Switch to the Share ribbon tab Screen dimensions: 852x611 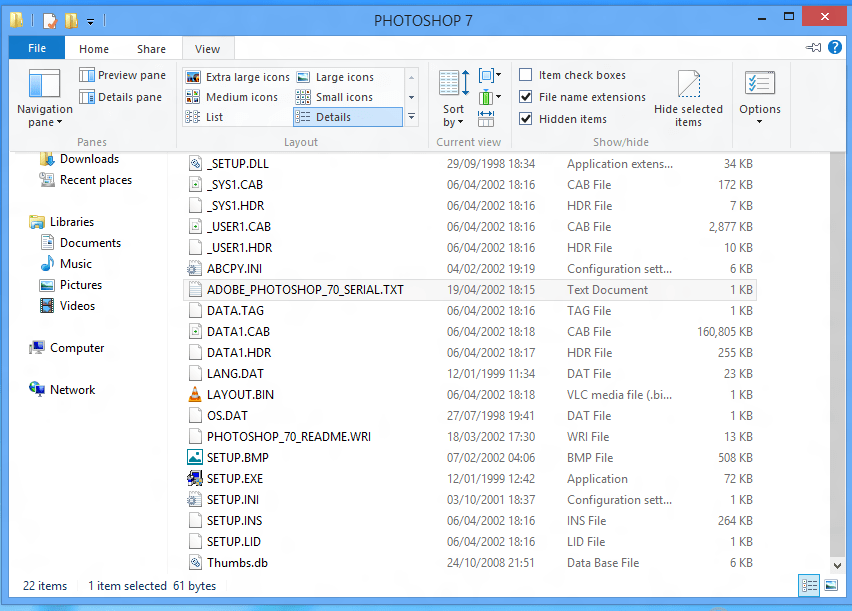151,49
